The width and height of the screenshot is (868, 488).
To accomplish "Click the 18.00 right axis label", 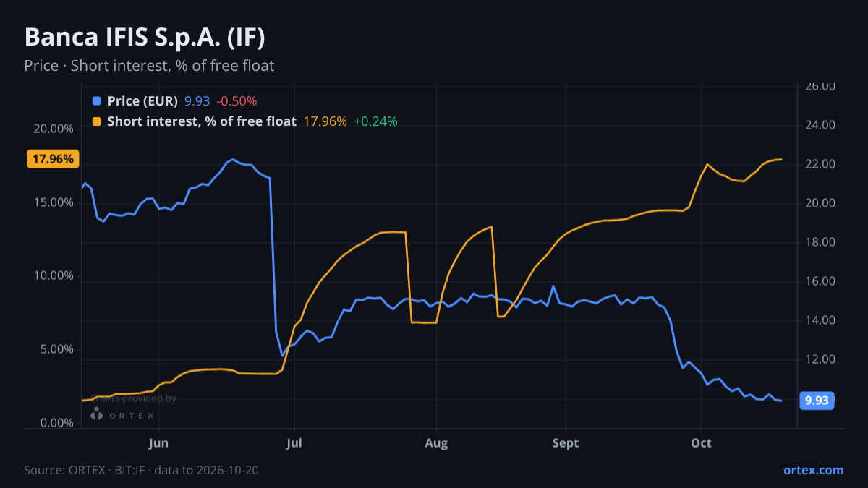I will point(820,242).
